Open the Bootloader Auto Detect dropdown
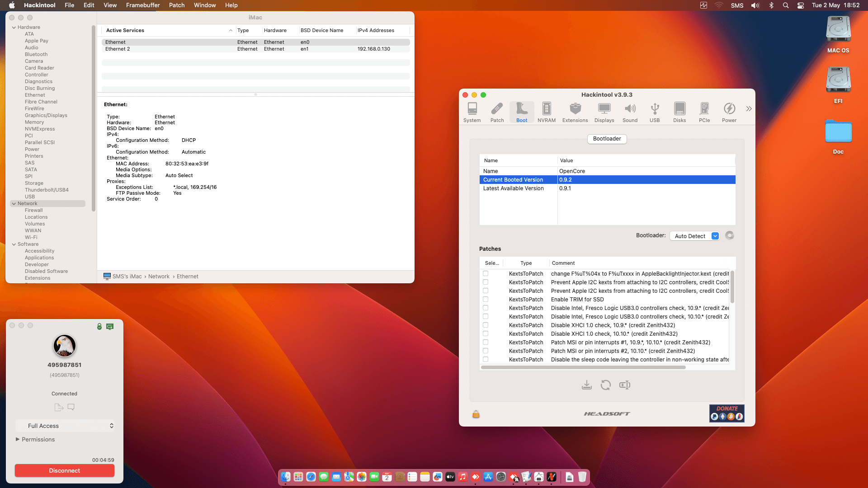Screen dimensions: 868x488 pos(694,236)
